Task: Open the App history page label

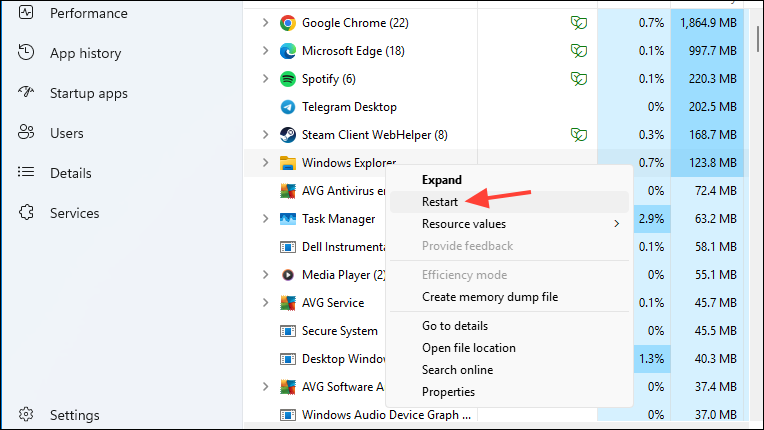Action: click(x=86, y=53)
